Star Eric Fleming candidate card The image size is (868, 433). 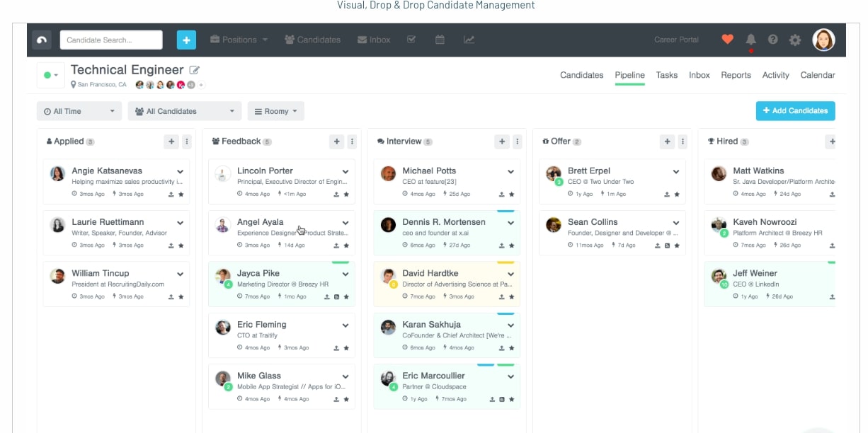(x=346, y=348)
